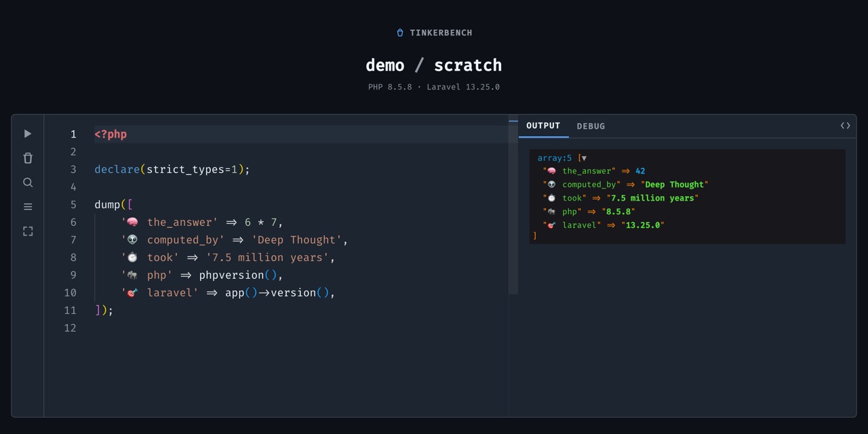
Task: Click the declare(strict_types=1); line
Action: 172,170
